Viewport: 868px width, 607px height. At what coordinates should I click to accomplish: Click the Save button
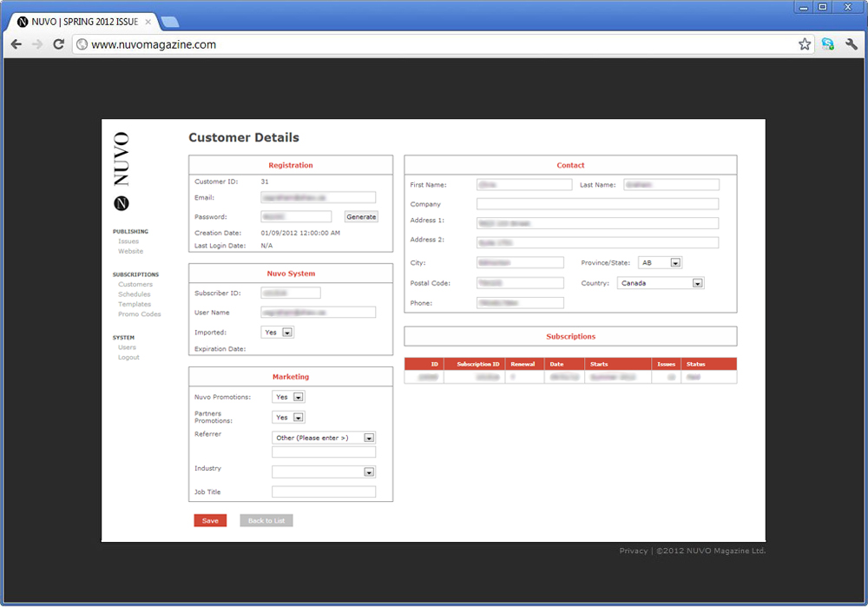[x=210, y=521]
